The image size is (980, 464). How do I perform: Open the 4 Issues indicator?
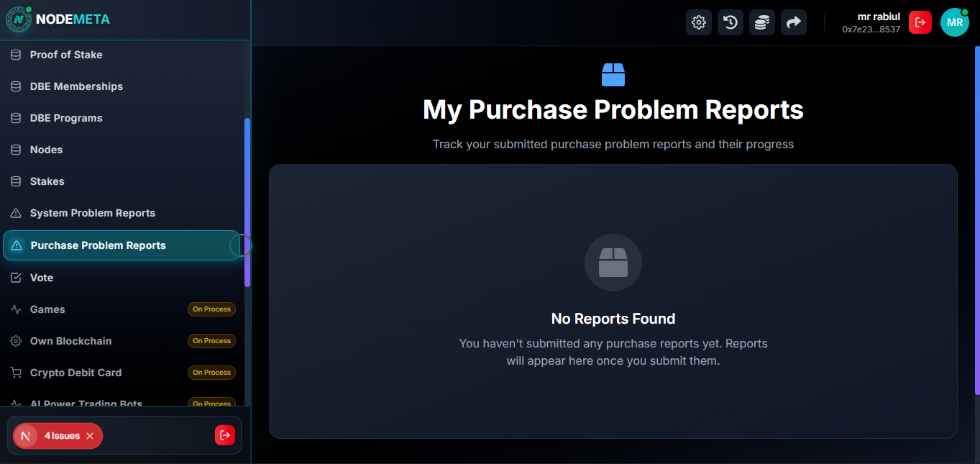point(61,436)
